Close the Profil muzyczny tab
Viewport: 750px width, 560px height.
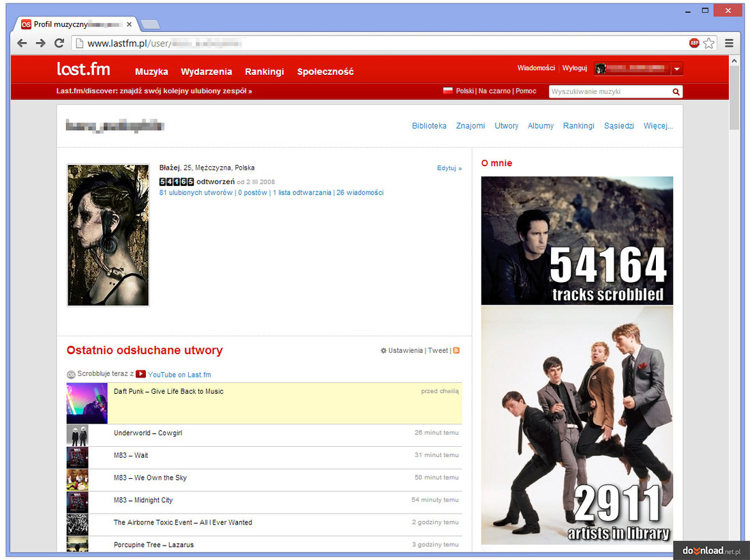pos(129,25)
